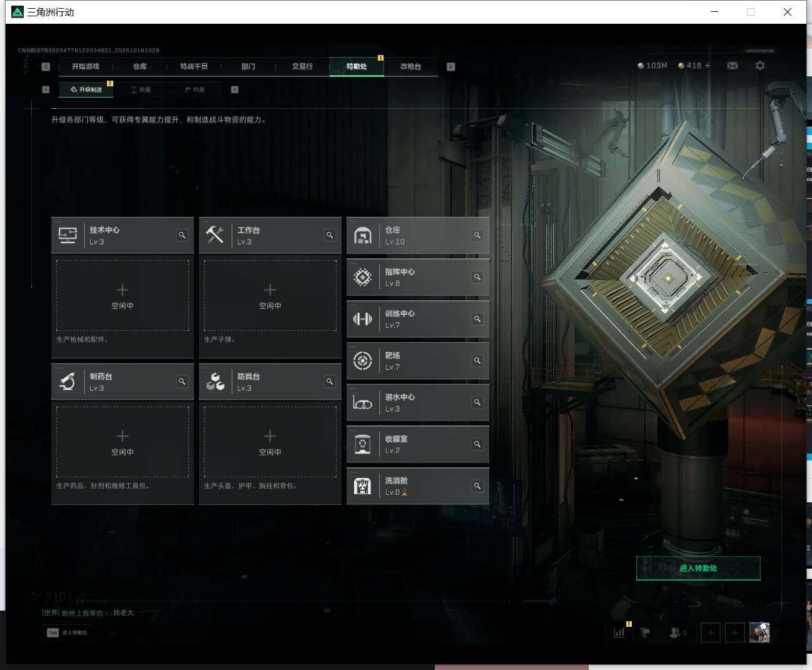Click the 洗消舱 station icon
This screenshot has height=670, width=812.
pos(363,486)
